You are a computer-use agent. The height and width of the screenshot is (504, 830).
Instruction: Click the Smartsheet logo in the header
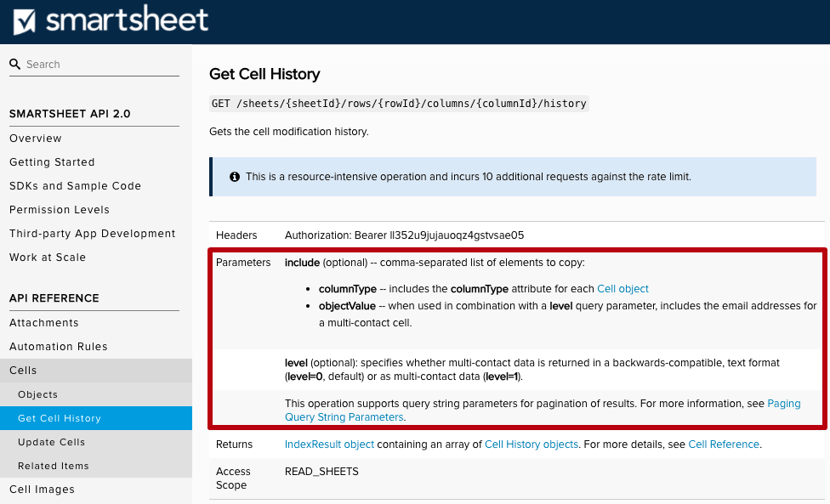point(111,20)
